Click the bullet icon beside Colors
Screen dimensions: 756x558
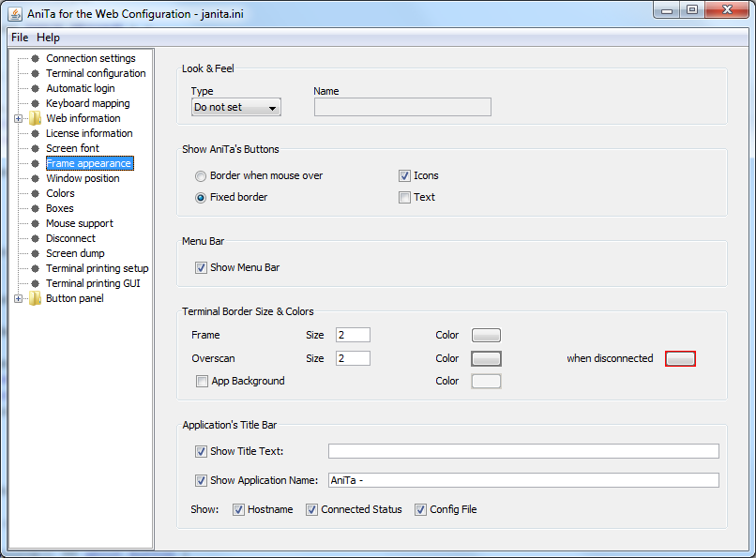tap(36, 193)
